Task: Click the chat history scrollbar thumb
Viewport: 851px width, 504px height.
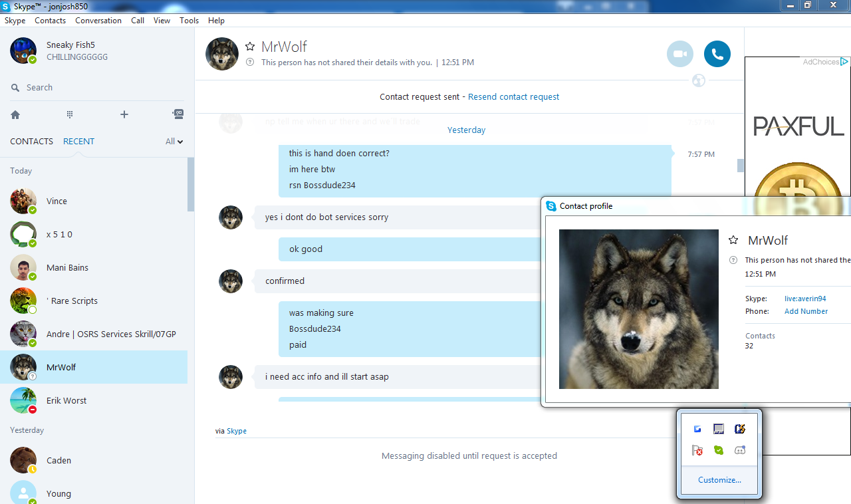Action: click(741, 166)
